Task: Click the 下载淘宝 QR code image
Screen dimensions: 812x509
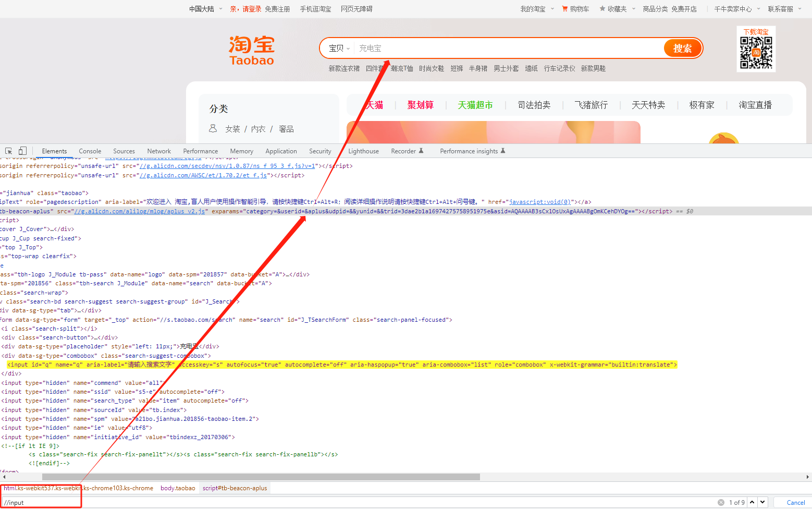Action: coord(756,51)
